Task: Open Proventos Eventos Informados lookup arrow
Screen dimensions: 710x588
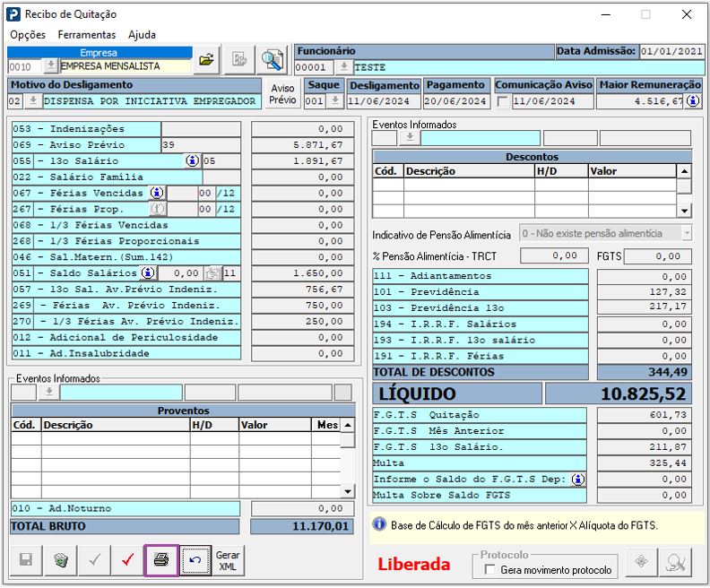Action: pyautogui.click(x=49, y=392)
